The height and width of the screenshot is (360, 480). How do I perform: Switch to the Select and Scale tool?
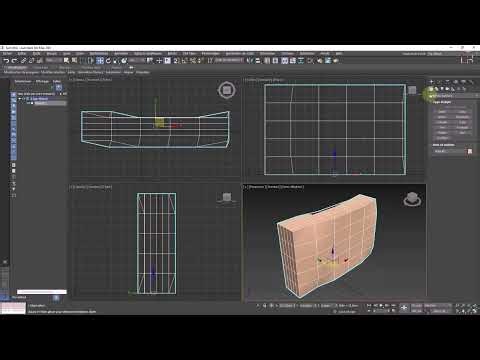[x=116, y=61]
